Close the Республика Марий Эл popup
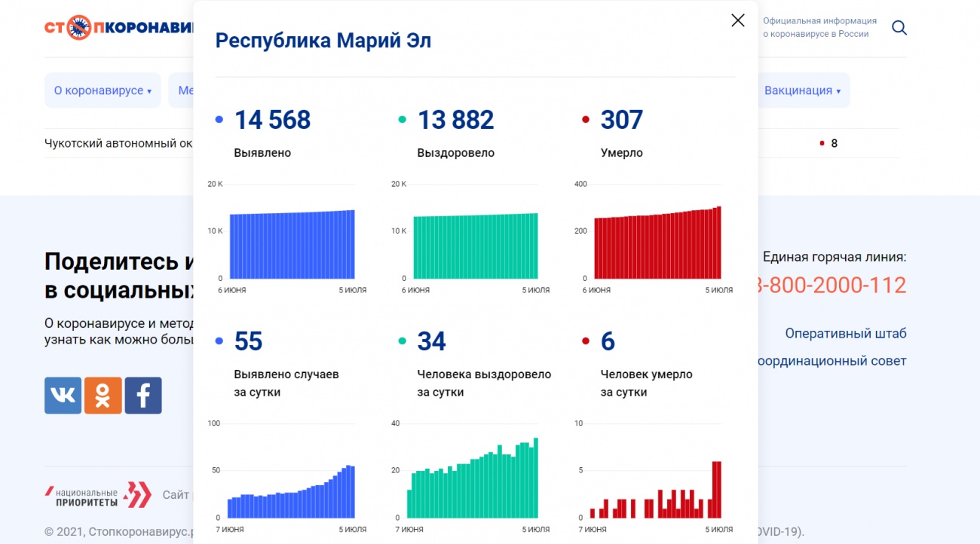This screenshot has height=544, width=980. click(x=737, y=21)
